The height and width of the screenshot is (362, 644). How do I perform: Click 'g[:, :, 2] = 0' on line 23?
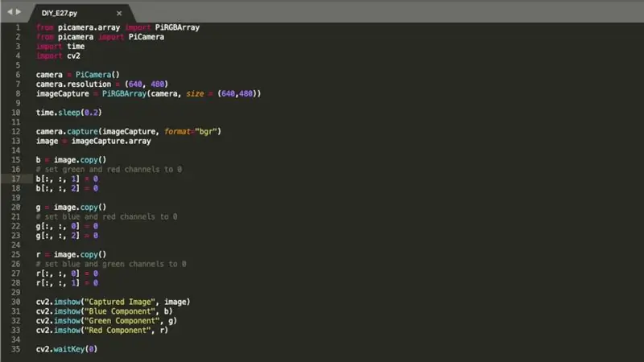[67, 236]
